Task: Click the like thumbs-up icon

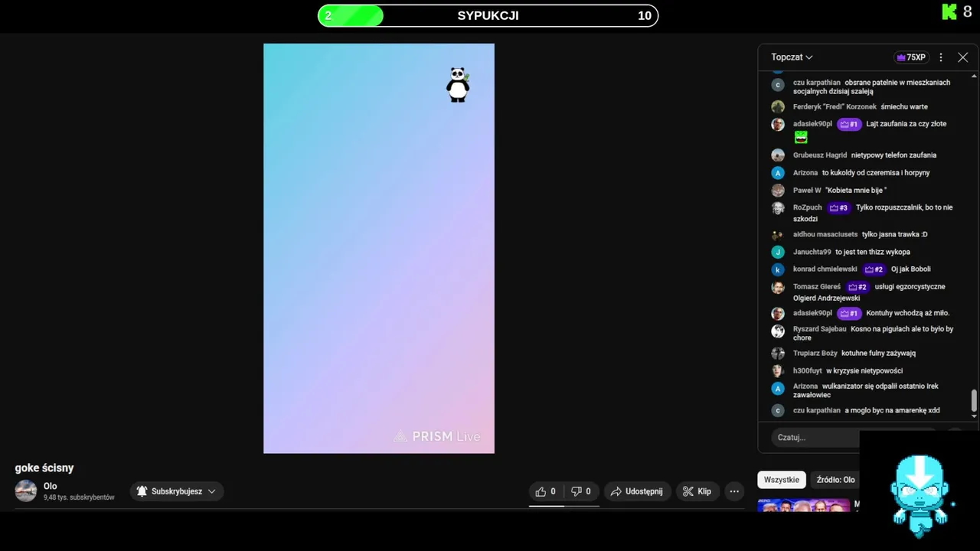Action: [541, 491]
